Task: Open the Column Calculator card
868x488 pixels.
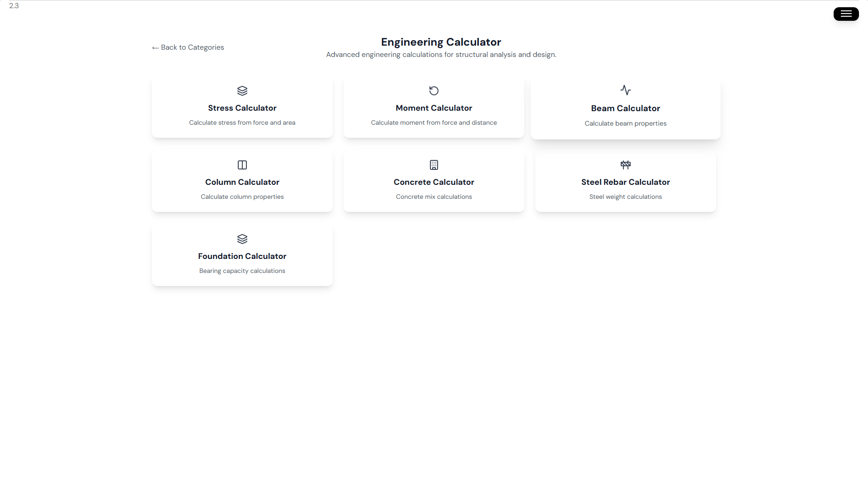Action: (242, 181)
